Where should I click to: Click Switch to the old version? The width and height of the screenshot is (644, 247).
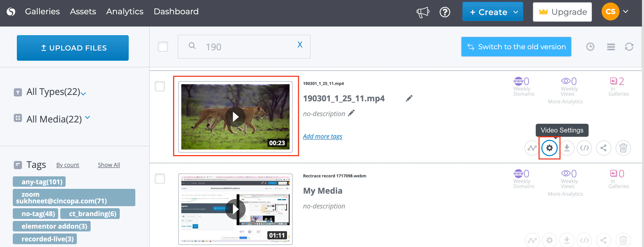[x=516, y=47]
